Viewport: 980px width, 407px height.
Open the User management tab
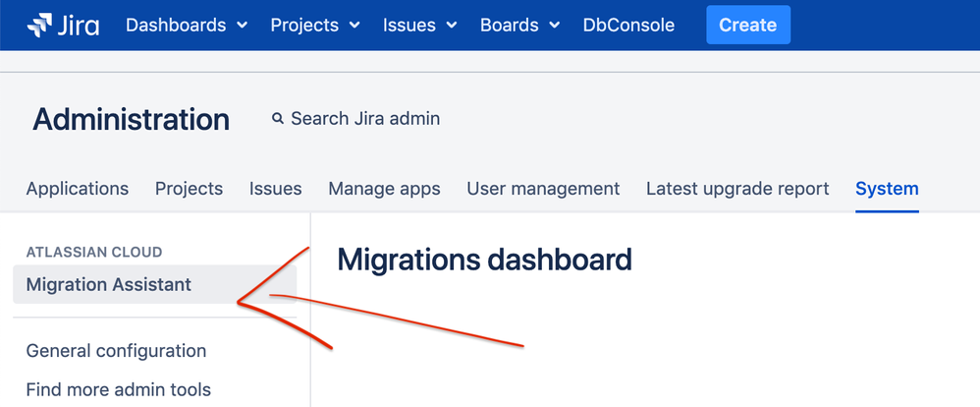tap(543, 189)
